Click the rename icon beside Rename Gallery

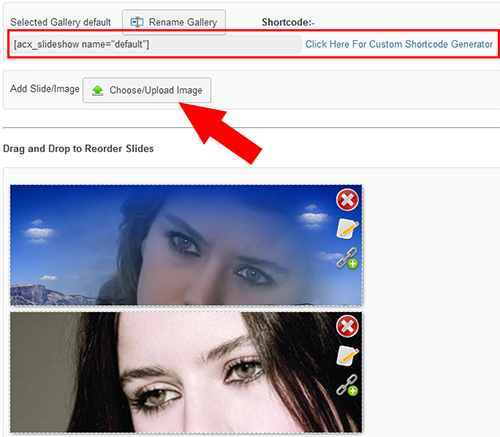(137, 22)
